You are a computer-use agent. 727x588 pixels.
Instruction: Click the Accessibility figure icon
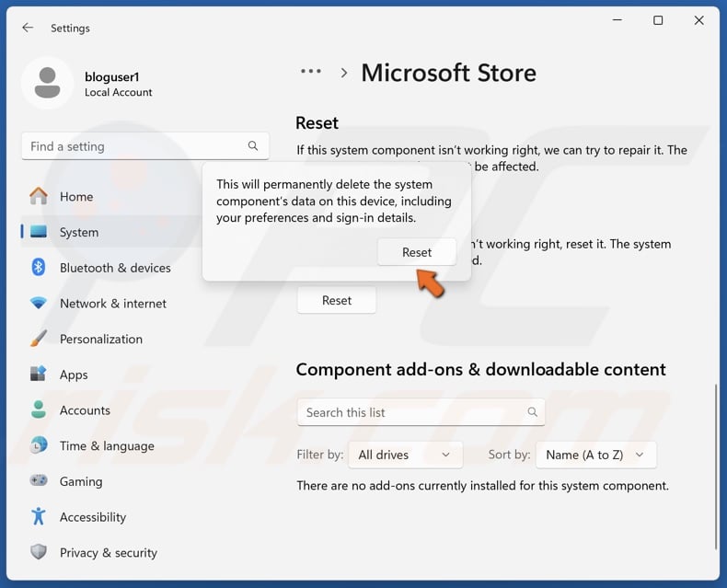tap(39, 516)
